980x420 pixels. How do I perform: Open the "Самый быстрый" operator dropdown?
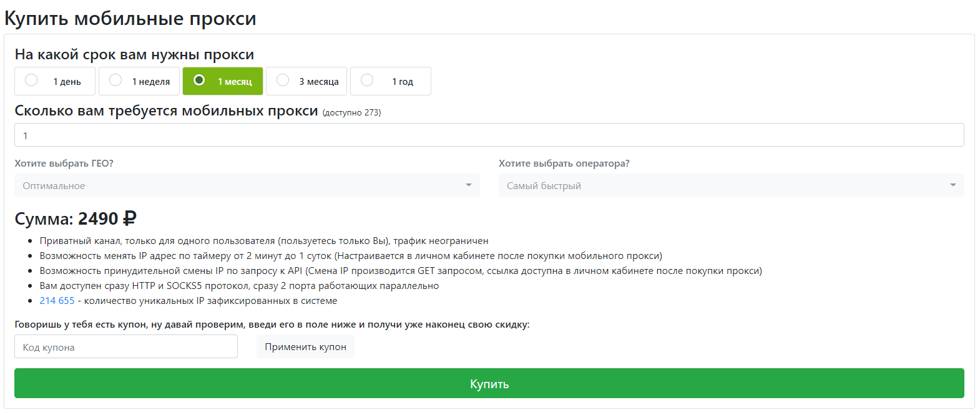(x=731, y=185)
